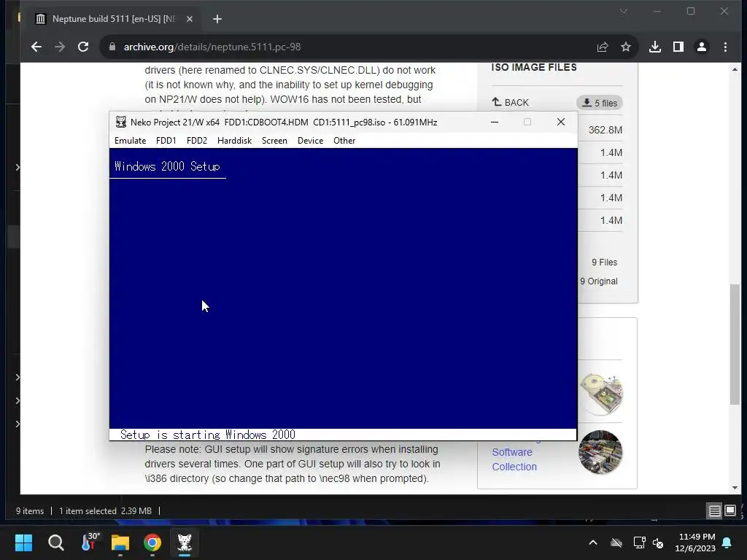This screenshot has width=747, height=560.
Task: Open the weather widget showing 30°
Action: click(x=89, y=542)
